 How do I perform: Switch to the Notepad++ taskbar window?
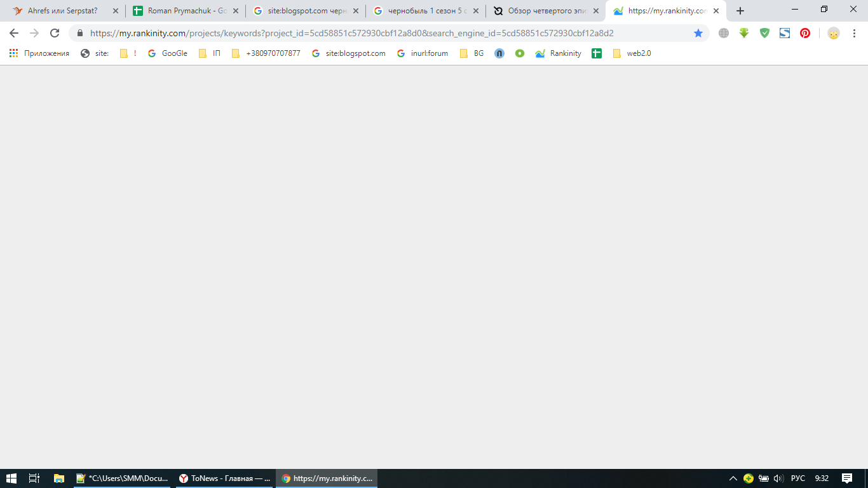coord(122,478)
